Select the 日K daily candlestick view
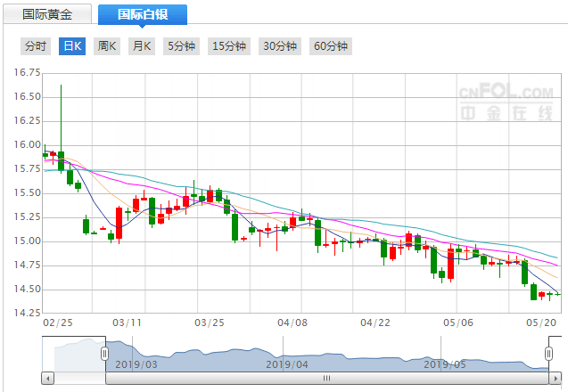The height and width of the screenshot is (392, 568). (x=72, y=46)
